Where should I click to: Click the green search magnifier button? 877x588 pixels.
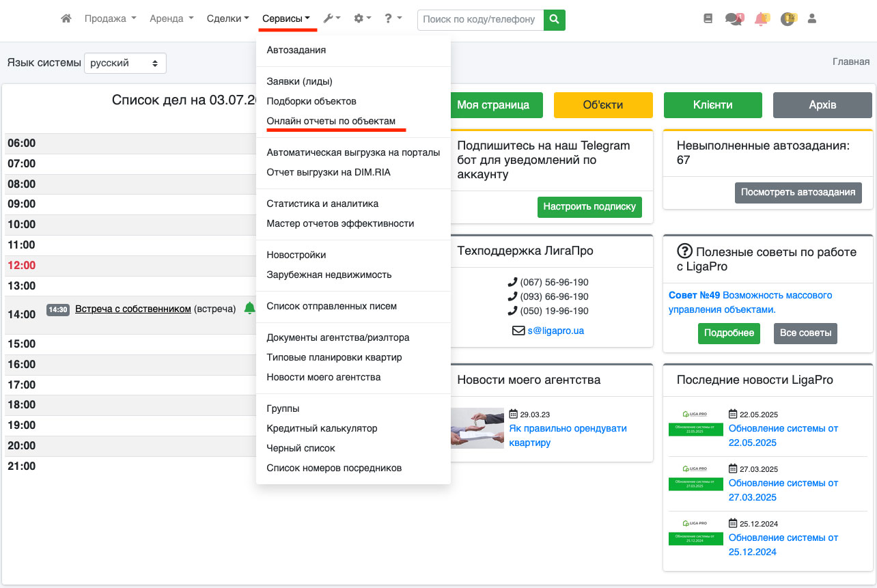(x=555, y=19)
